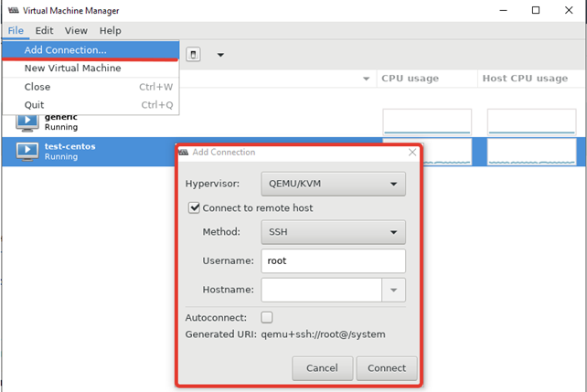This screenshot has width=587, height=392.
Task: Open the Hypervisor QEMU/KVM dropdown
Action: pos(333,184)
